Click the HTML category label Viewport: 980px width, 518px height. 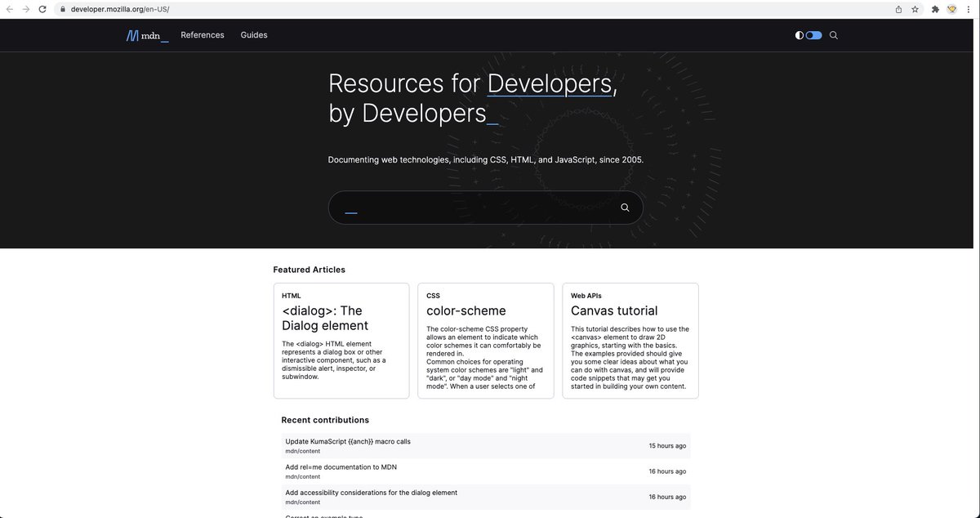point(292,296)
